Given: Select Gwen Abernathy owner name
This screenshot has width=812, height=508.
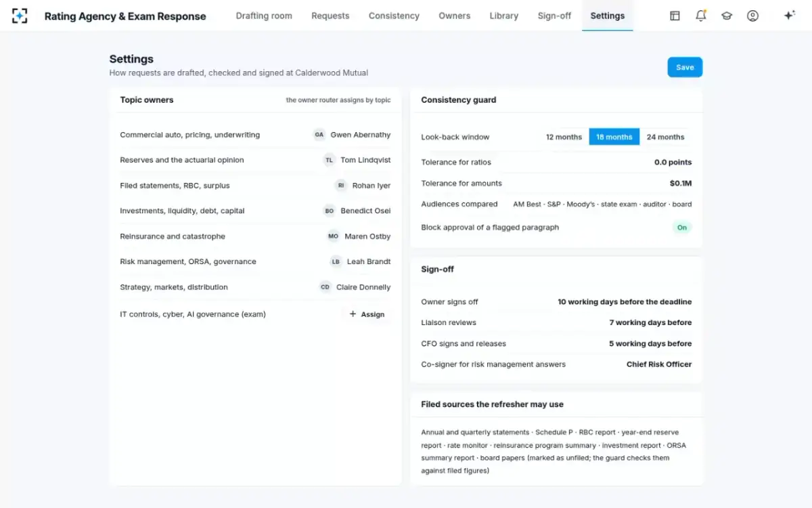Looking at the screenshot, I should [361, 135].
